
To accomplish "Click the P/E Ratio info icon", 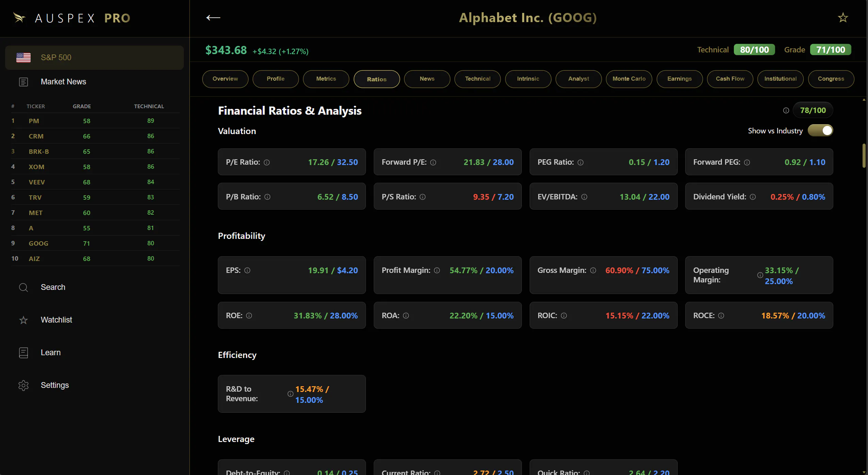I will pyautogui.click(x=267, y=163).
